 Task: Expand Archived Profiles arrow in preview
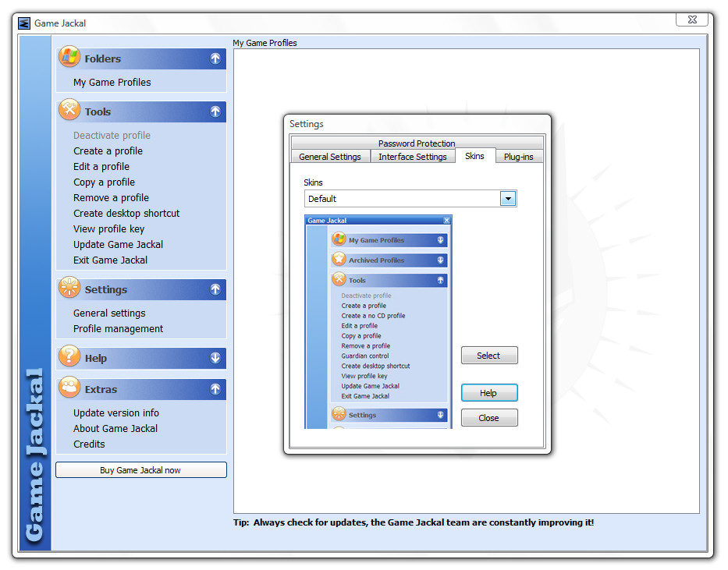pyautogui.click(x=441, y=260)
